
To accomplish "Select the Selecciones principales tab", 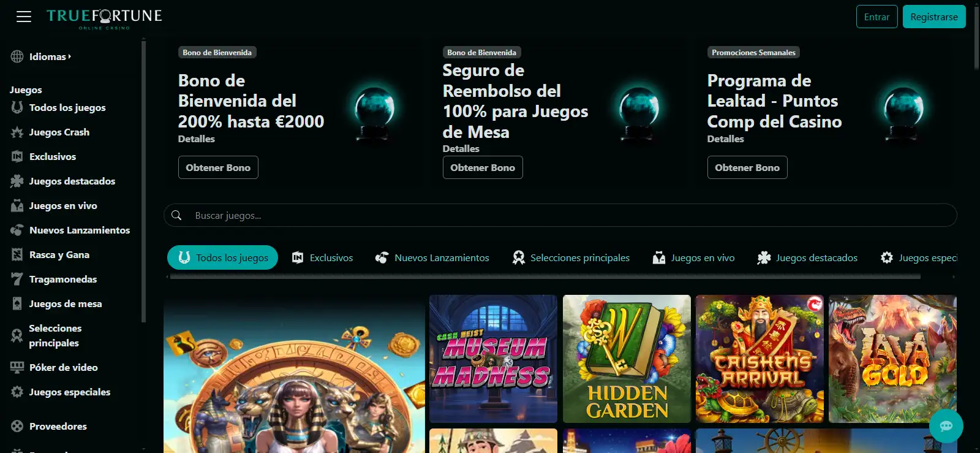I will coord(571,257).
